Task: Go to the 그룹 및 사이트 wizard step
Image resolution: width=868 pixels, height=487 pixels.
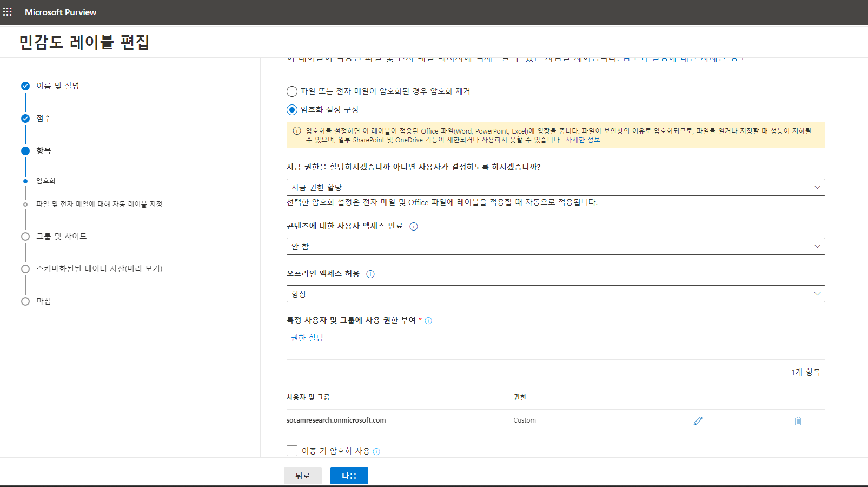Action: point(62,236)
